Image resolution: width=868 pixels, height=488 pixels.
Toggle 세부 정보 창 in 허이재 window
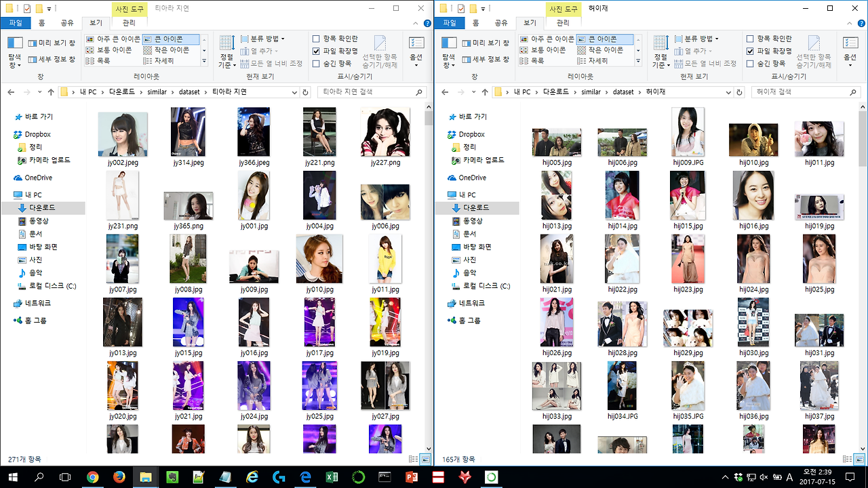tap(486, 59)
